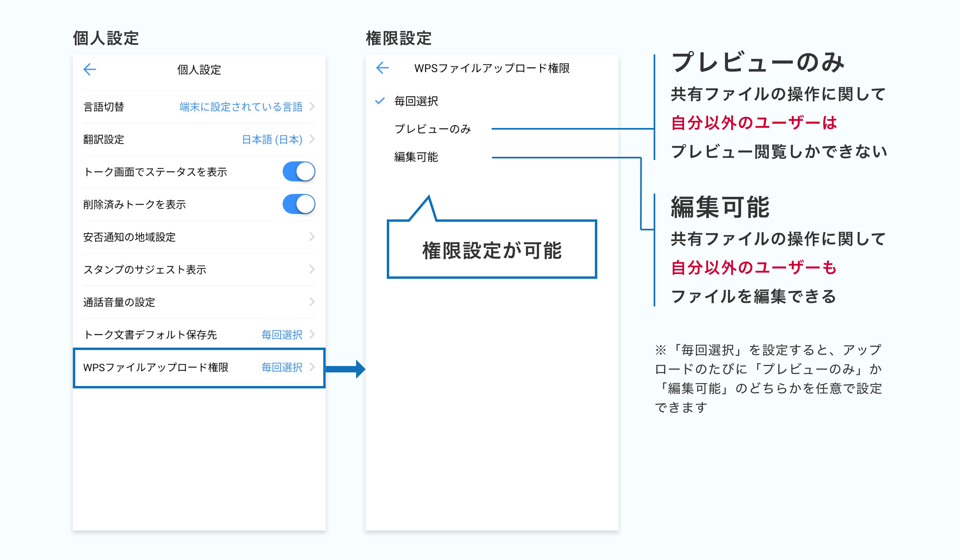Click chevron on 安否通知の地域設定 row
Screen dimensions: 960x560
coord(312,237)
